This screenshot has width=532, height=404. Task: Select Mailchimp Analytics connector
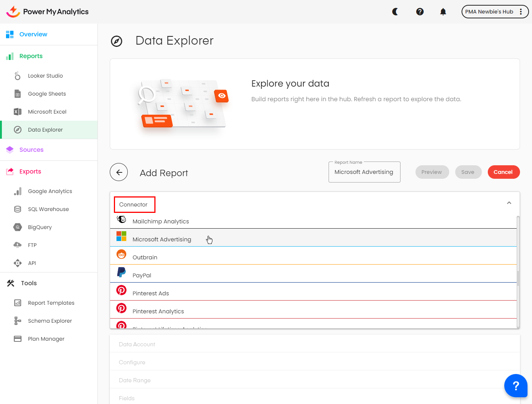pyautogui.click(x=161, y=221)
